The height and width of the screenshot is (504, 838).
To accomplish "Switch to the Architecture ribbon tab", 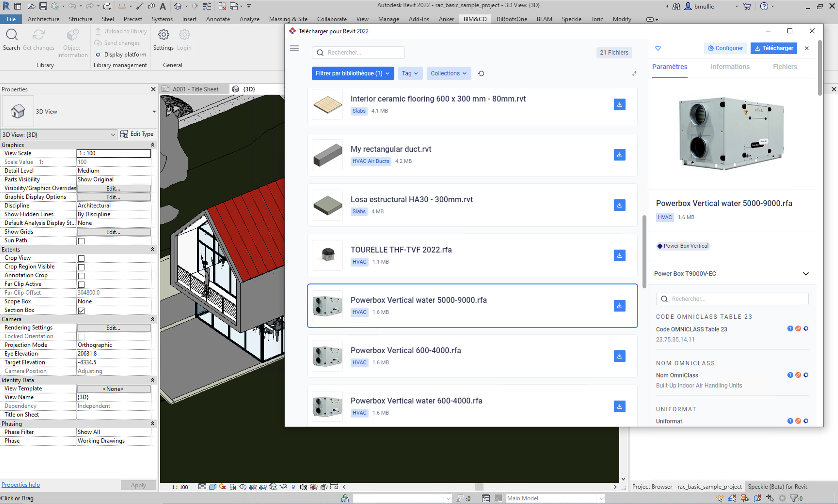I will point(43,19).
